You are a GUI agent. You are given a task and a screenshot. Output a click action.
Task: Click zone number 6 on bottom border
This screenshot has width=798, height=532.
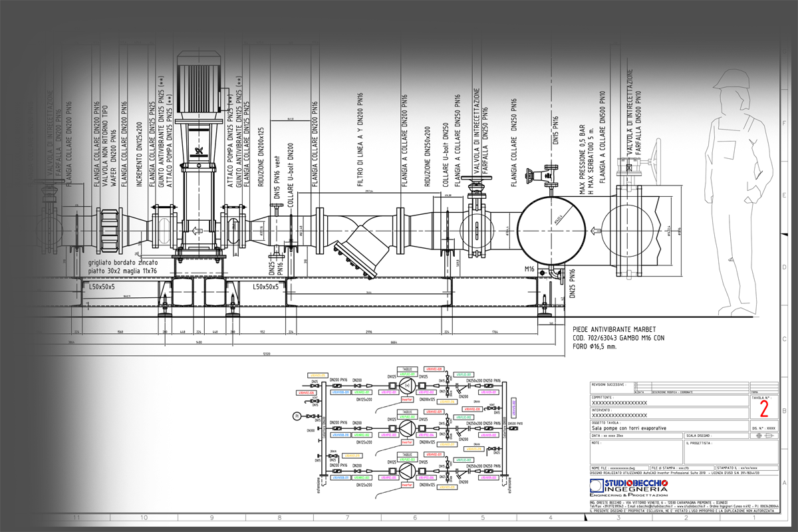(x=414, y=517)
